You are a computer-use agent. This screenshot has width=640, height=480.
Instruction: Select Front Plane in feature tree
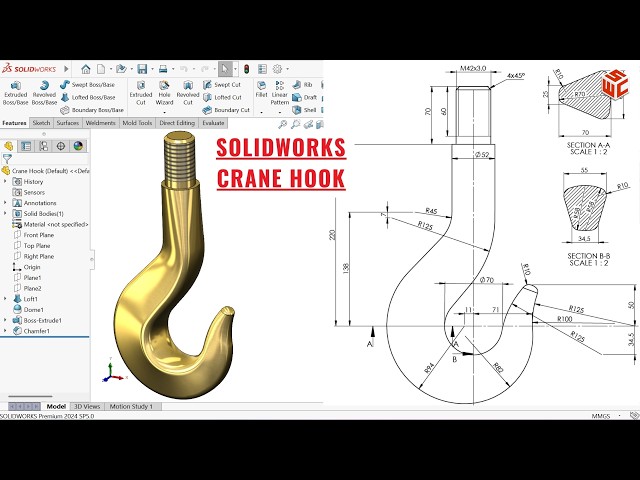[33, 235]
